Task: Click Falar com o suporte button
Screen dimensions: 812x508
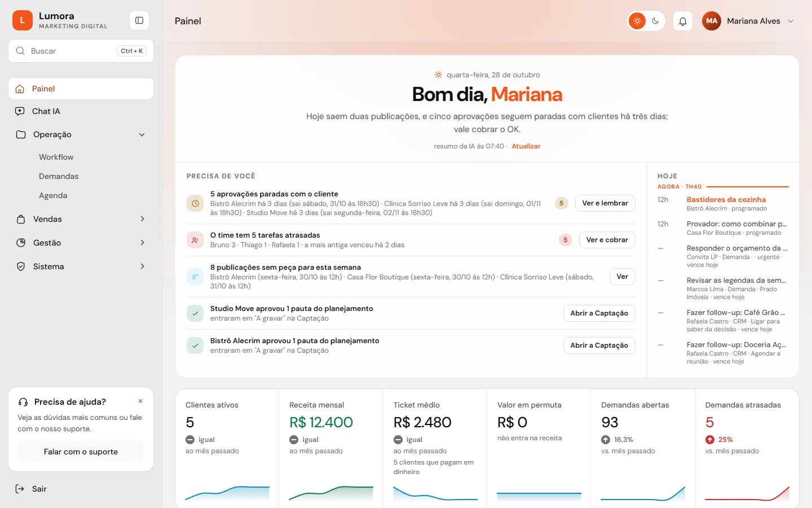Action: [81, 452]
